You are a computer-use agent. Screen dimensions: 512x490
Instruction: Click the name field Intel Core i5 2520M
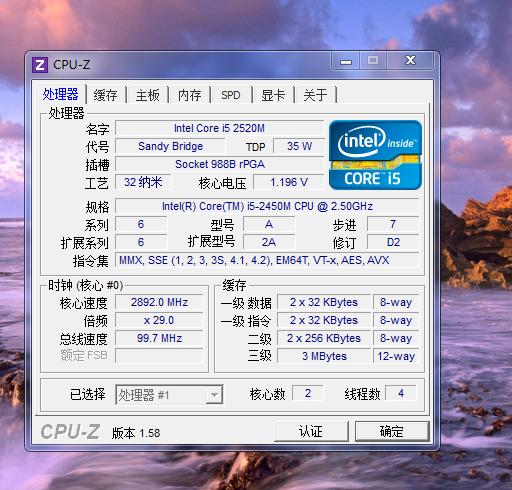pyautogui.click(x=219, y=128)
